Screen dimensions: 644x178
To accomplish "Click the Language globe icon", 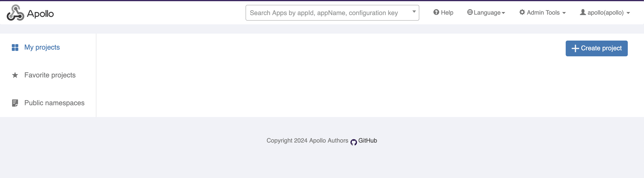I will click(x=470, y=12).
